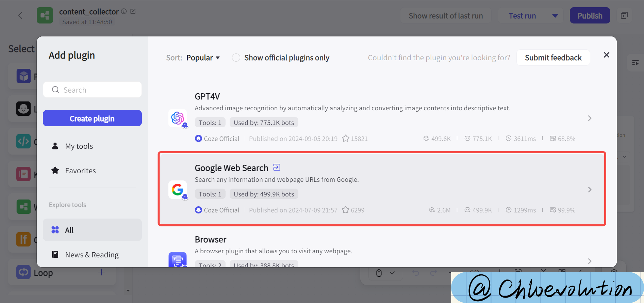Go back using the top-left arrow
This screenshot has height=303, width=644.
(x=20, y=15)
